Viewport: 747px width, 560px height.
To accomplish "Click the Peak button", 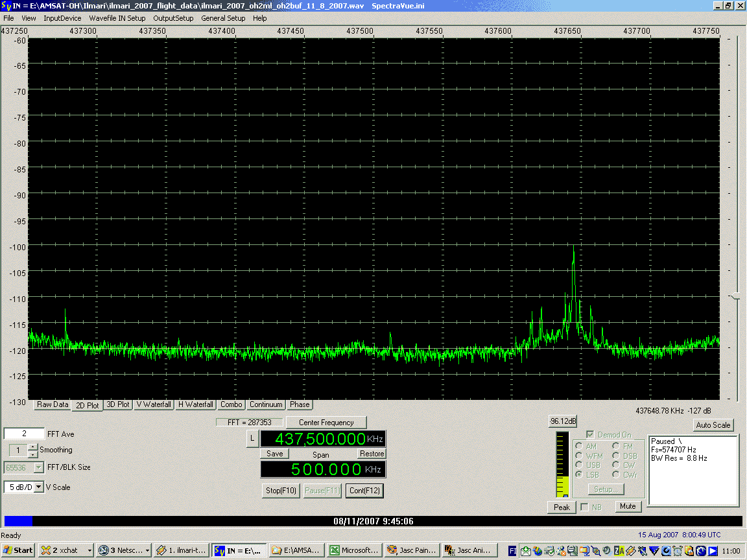I will (x=562, y=507).
